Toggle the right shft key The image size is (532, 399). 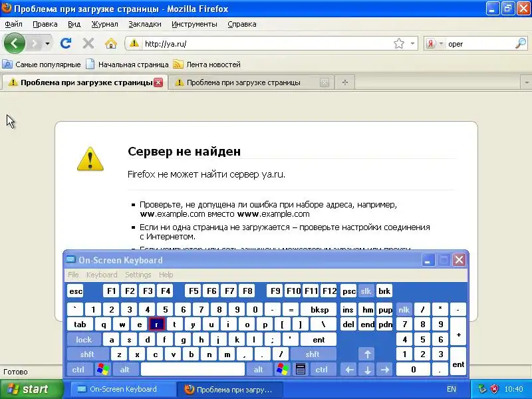[313, 354]
